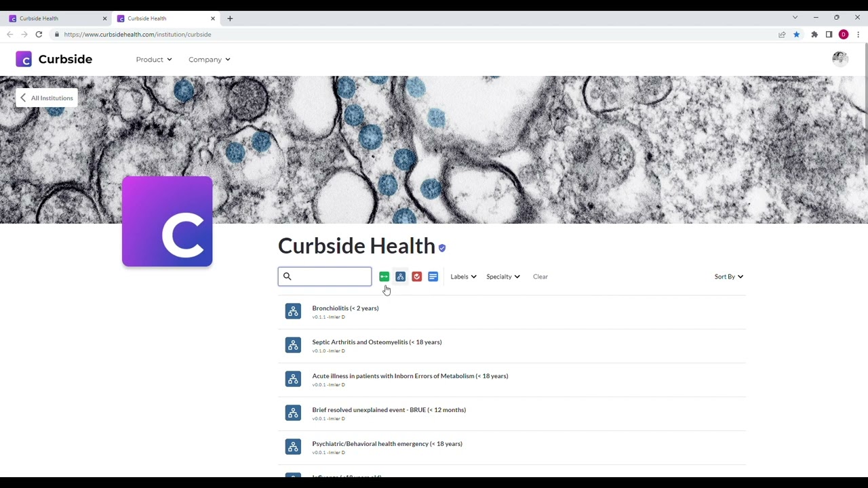
Task: Expand the Product navigation menu
Action: point(154,60)
